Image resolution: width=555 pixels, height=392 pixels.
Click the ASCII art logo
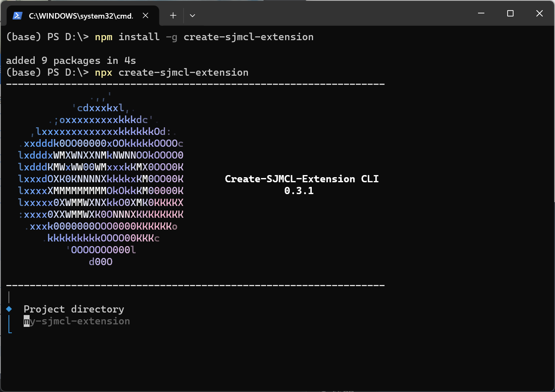tap(101, 180)
